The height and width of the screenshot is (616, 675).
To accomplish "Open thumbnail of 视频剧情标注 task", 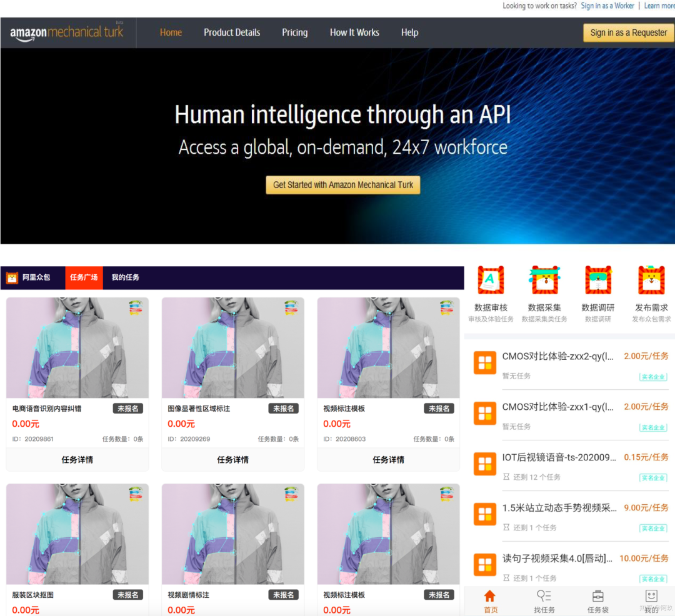I will point(233,534).
